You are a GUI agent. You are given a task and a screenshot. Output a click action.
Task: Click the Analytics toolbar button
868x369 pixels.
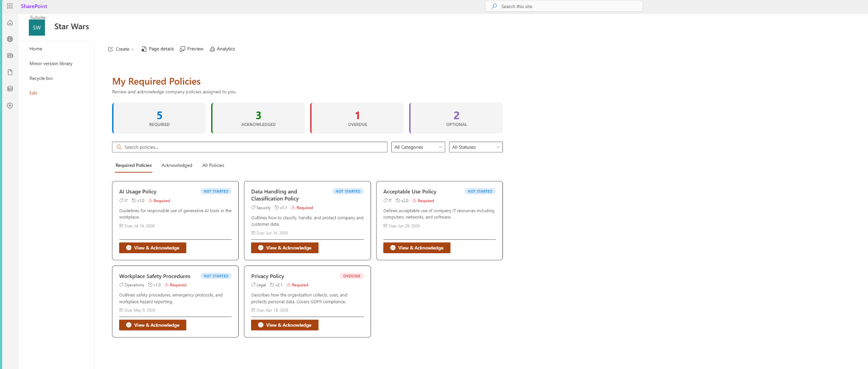click(222, 49)
